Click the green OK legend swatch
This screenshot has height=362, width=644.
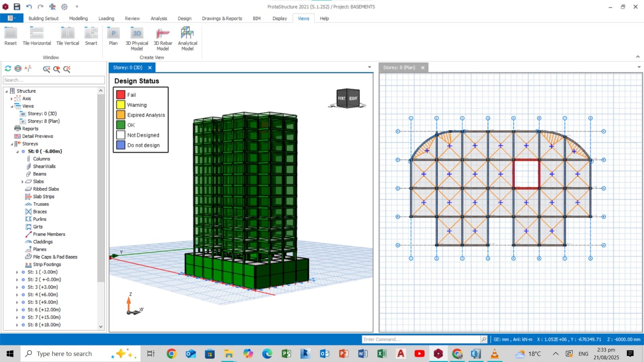pos(120,125)
